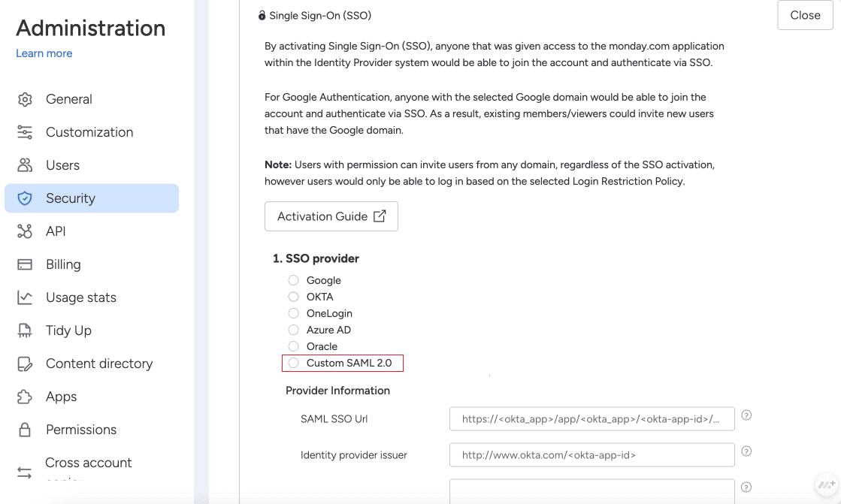Viewport: 841px width, 504px height.
Task: Open Billing card icon in sidebar
Action: coord(25,264)
